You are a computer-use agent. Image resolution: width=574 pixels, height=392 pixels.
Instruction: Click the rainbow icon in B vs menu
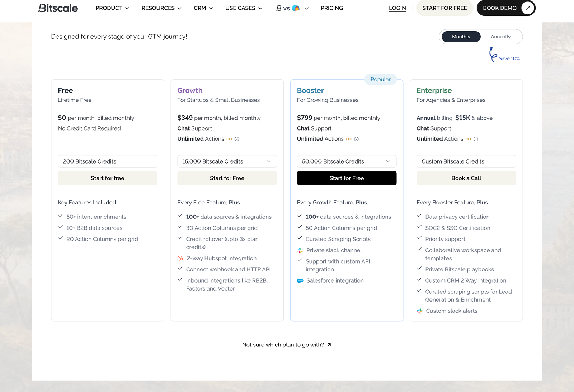click(x=296, y=8)
